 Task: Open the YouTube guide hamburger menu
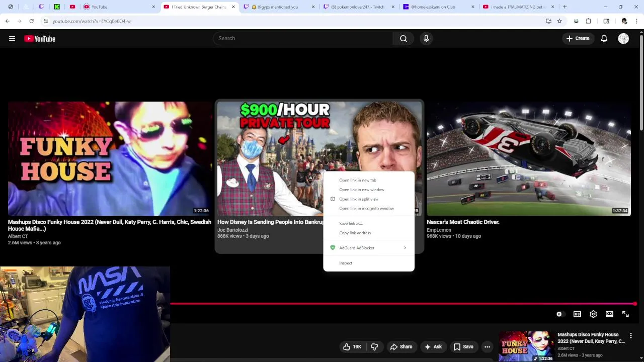click(12, 39)
